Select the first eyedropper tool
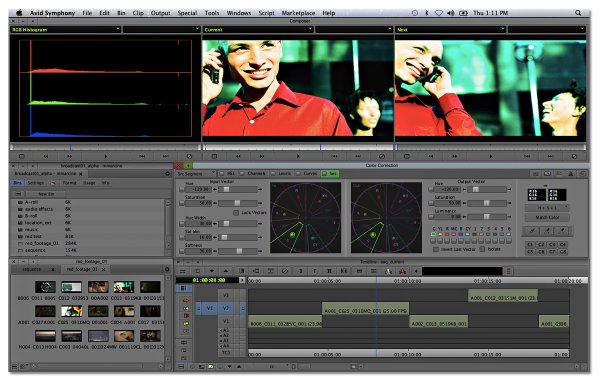The width and height of the screenshot is (600, 381). (x=532, y=231)
